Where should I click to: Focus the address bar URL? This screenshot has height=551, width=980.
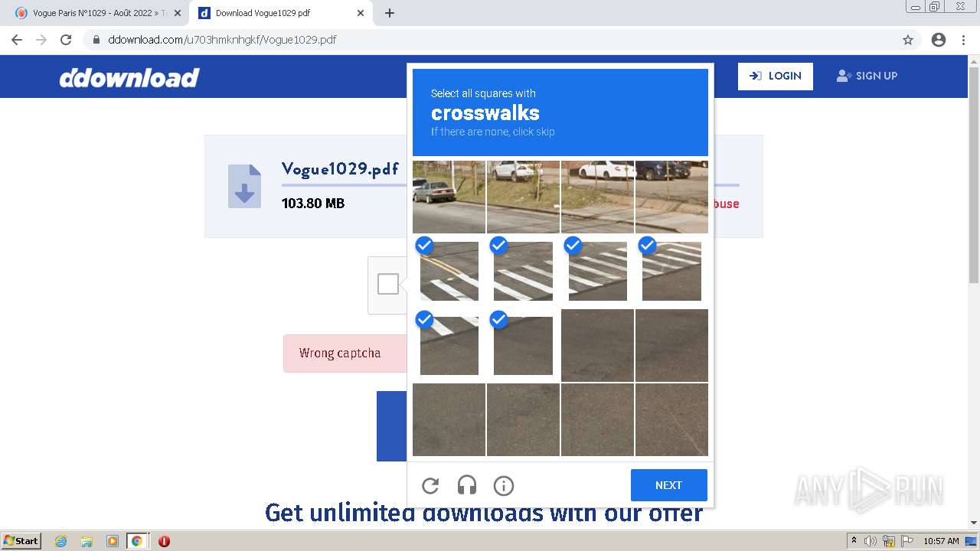[x=222, y=40]
